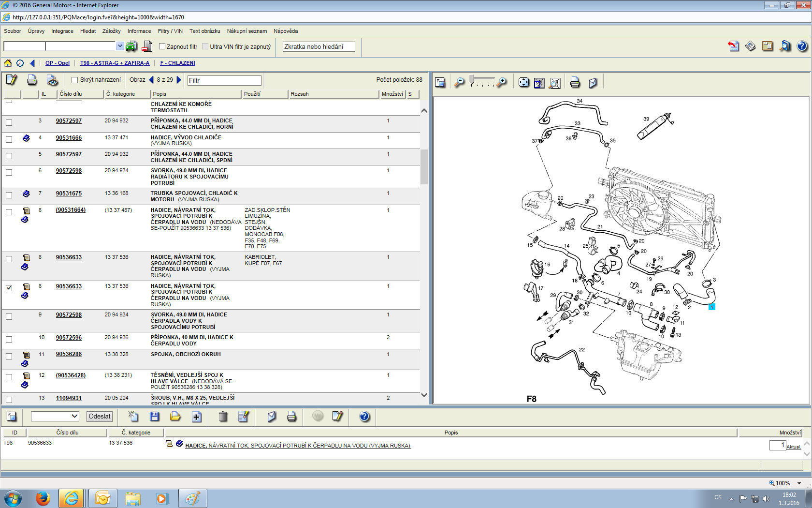The width and height of the screenshot is (812, 508).
Task: Open the folder icon in shopping list toolbar
Action: click(175, 417)
